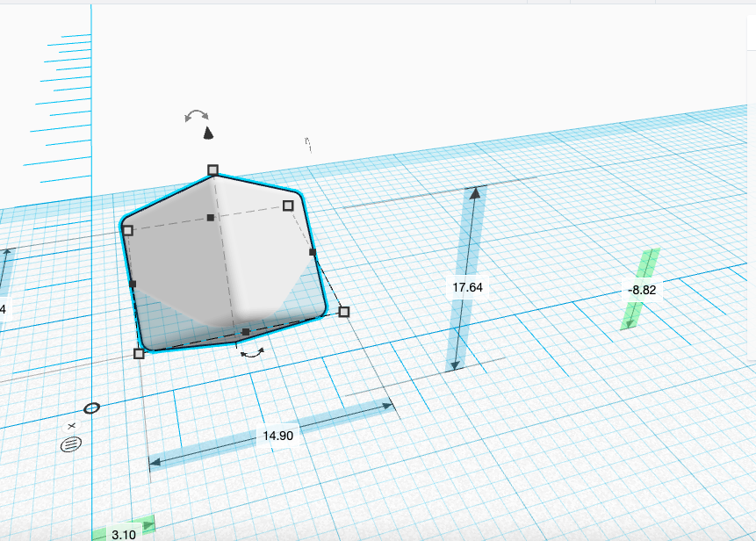Edit the -8.82 offset value
Screen dimensions: 756x541
(x=642, y=290)
